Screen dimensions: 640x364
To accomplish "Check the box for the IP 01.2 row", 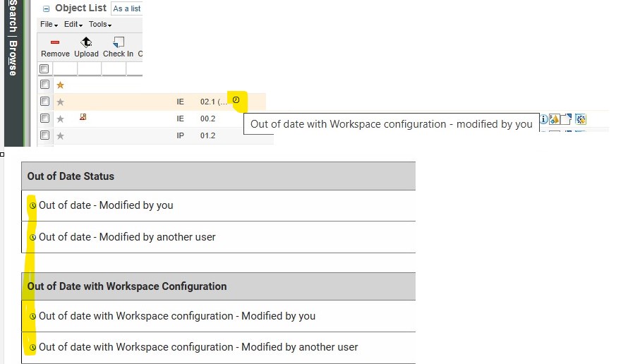I will [x=44, y=135].
